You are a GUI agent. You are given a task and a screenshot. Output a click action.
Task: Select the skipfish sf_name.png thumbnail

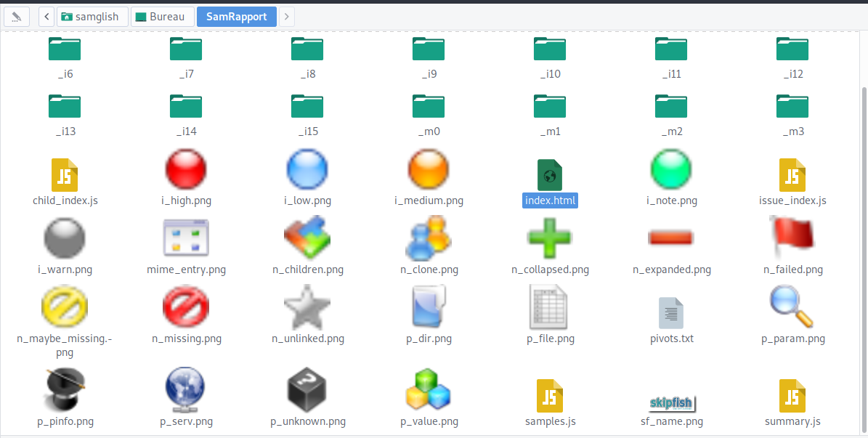click(x=671, y=404)
